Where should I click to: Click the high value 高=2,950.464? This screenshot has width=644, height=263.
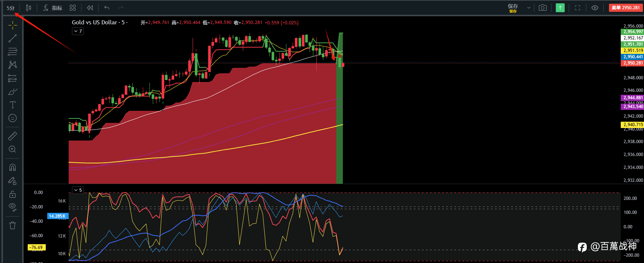click(186, 23)
